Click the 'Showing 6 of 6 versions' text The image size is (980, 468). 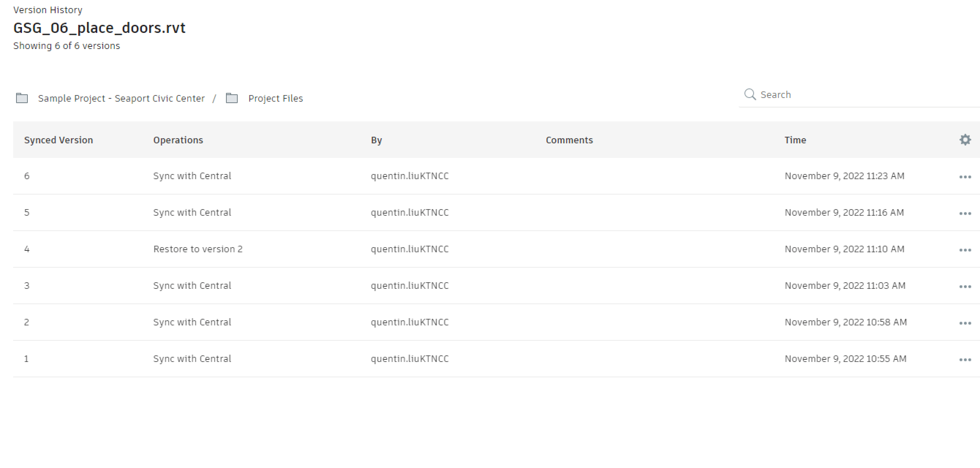click(67, 46)
